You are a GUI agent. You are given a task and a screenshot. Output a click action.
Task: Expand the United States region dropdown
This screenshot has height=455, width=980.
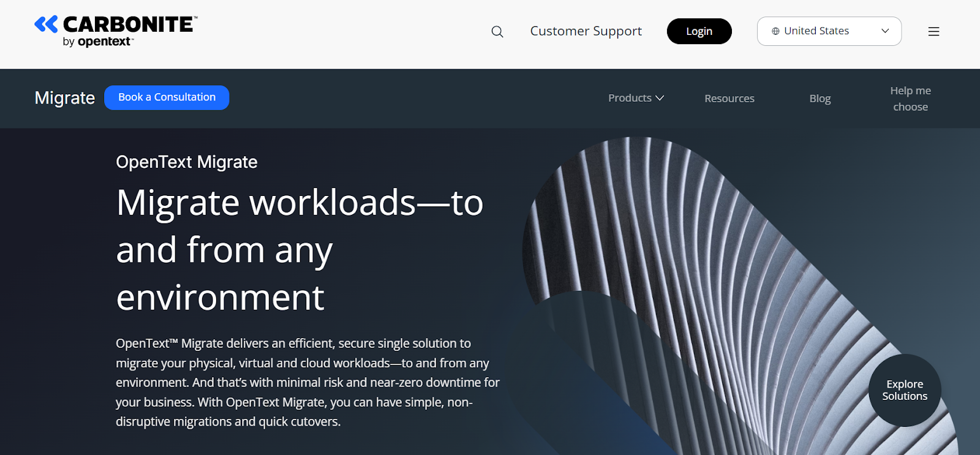point(829,31)
